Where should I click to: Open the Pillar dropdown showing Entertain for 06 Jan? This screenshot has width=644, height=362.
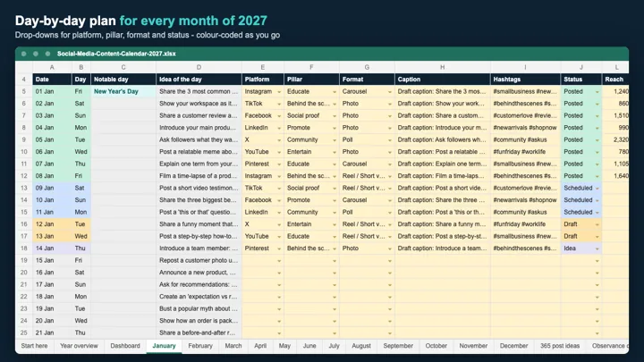(335, 152)
